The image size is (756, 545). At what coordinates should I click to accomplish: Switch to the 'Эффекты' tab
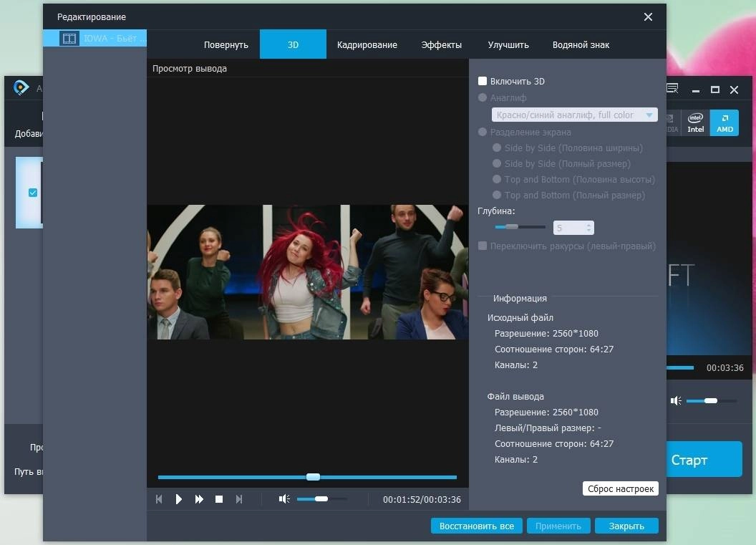click(x=441, y=45)
